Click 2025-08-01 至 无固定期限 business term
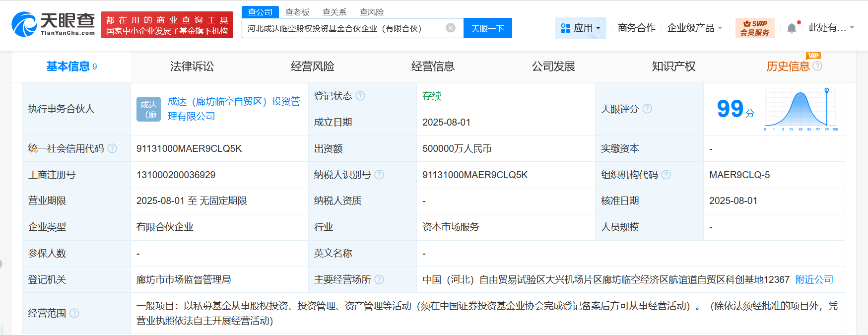868x335 pixels. coord(192,201)
